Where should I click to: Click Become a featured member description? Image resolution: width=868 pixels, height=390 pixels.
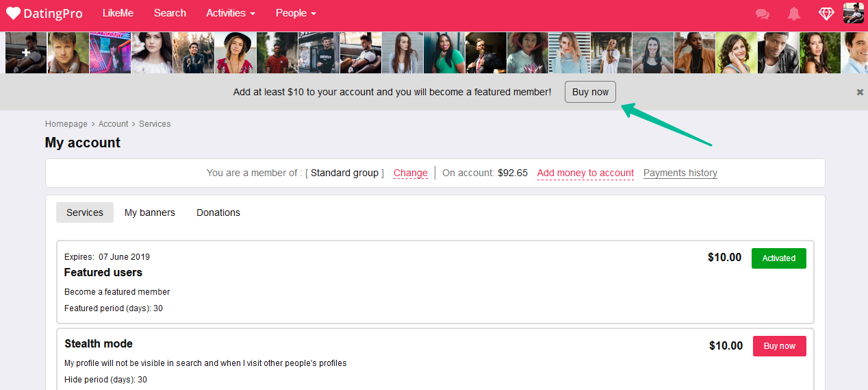pos(117,292)
